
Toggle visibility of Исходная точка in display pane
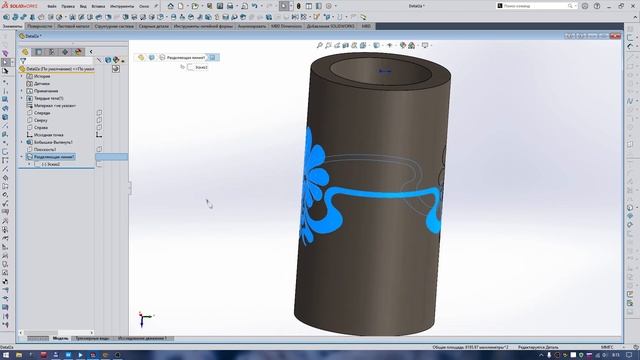tap(99, 135)
